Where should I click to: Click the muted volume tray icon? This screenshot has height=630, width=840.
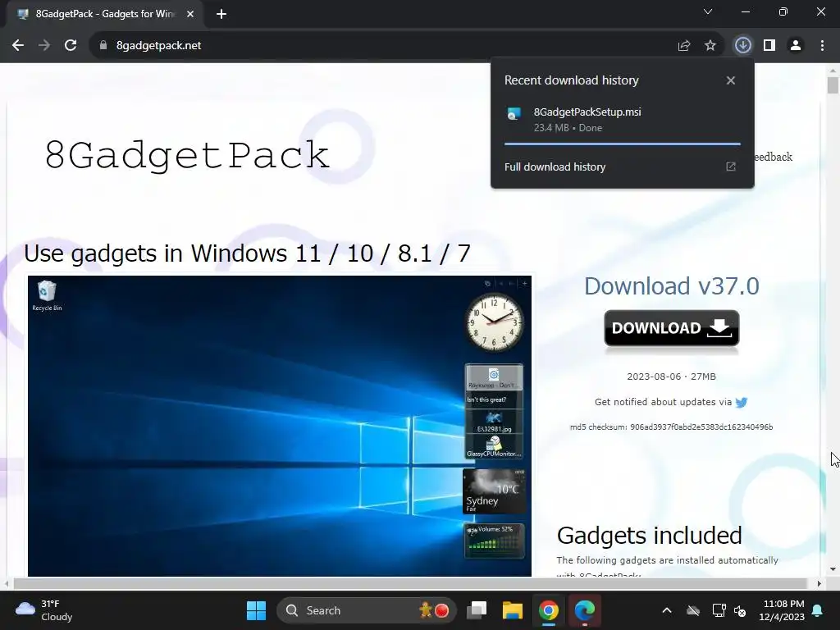[x=740, y=610]
